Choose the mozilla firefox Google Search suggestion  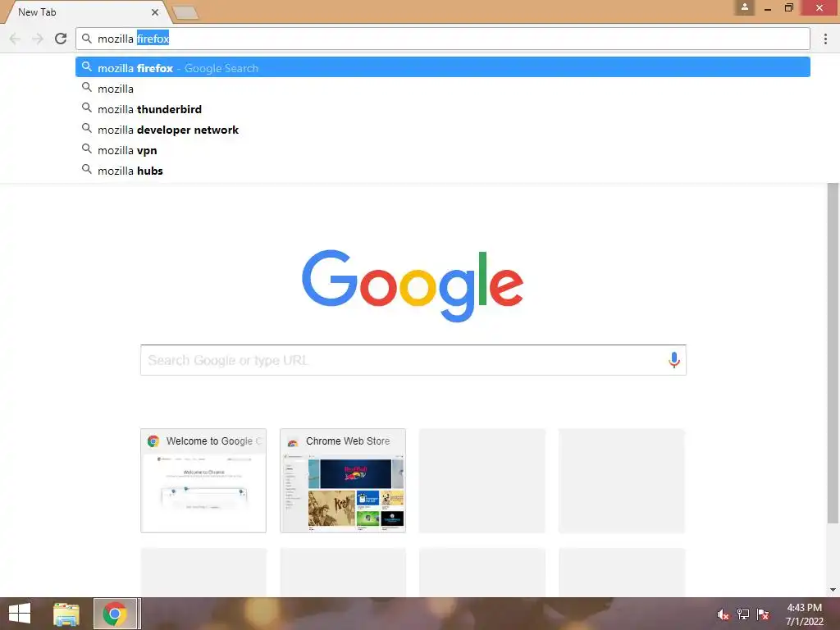(442, 67)
